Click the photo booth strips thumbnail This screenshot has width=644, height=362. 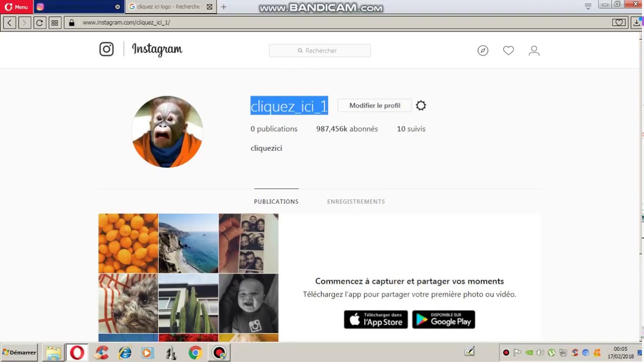[249, 243]
